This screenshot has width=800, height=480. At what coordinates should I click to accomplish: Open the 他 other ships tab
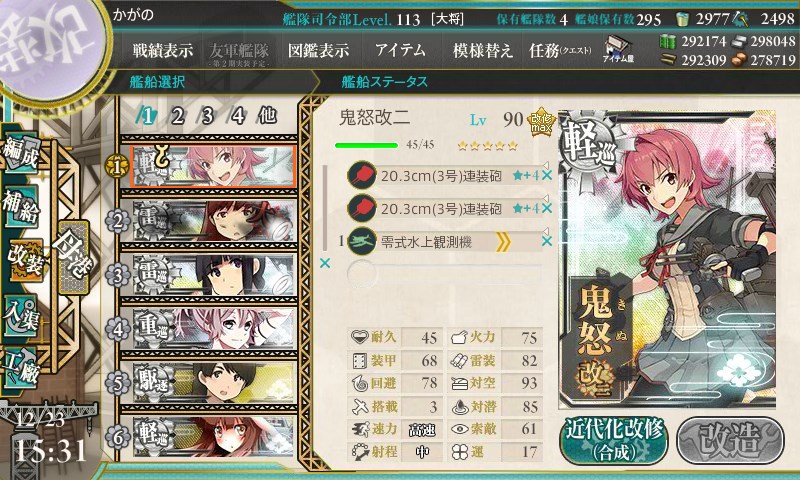coord(267,116)
